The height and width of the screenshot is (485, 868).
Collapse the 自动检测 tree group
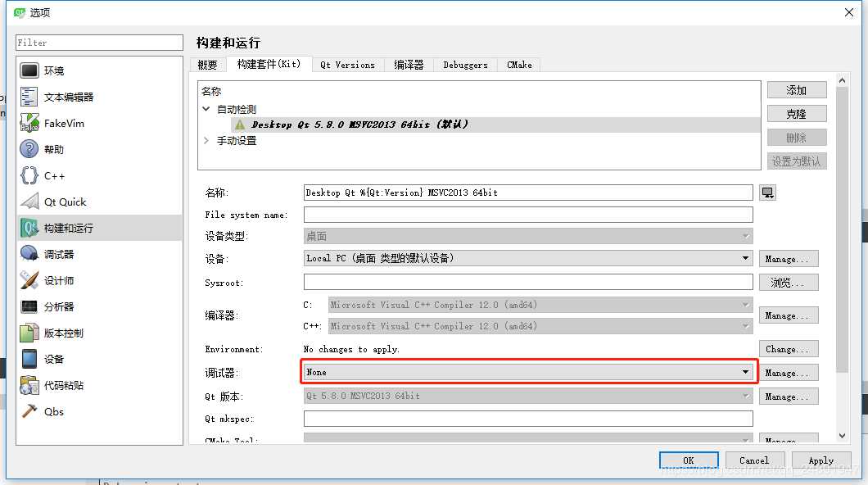pyautogui.click(x=206, y=109)
